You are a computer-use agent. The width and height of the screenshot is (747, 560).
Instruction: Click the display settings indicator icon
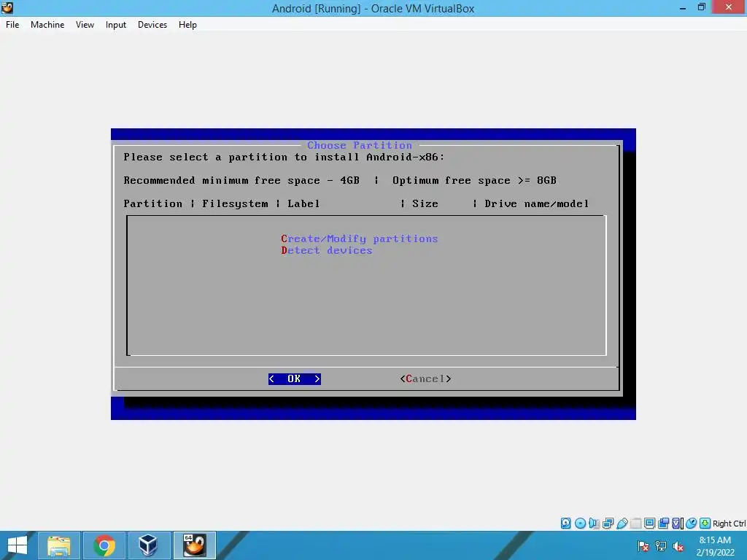pyautogui.click(x=649, y=524)
